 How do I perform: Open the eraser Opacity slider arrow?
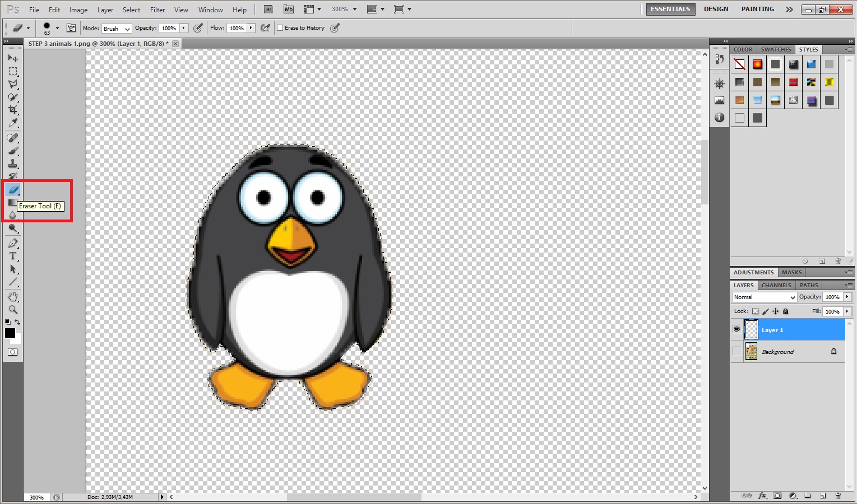click(183, 28)
